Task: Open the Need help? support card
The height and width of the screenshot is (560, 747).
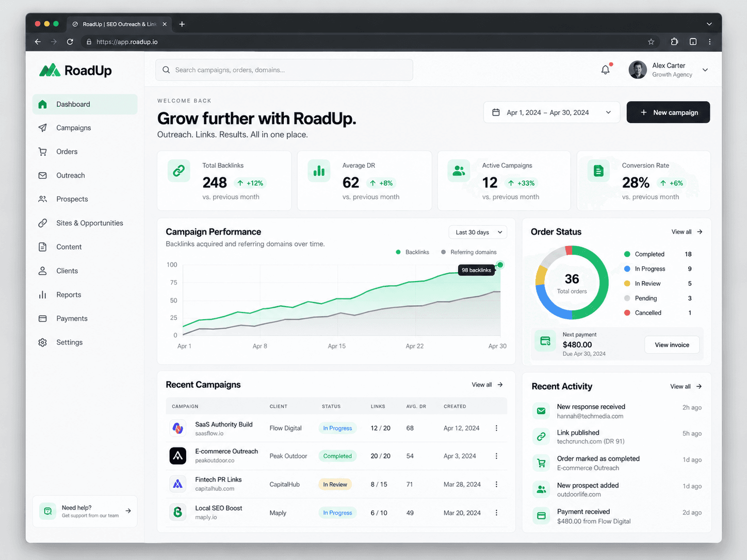Action: point(85,511)
